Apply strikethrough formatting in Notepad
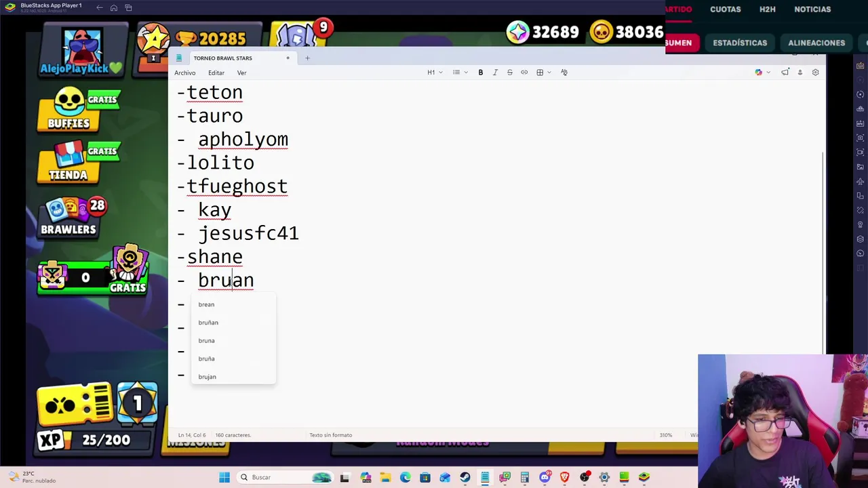This screenshot has width=868, height=488. pos(510,73)
